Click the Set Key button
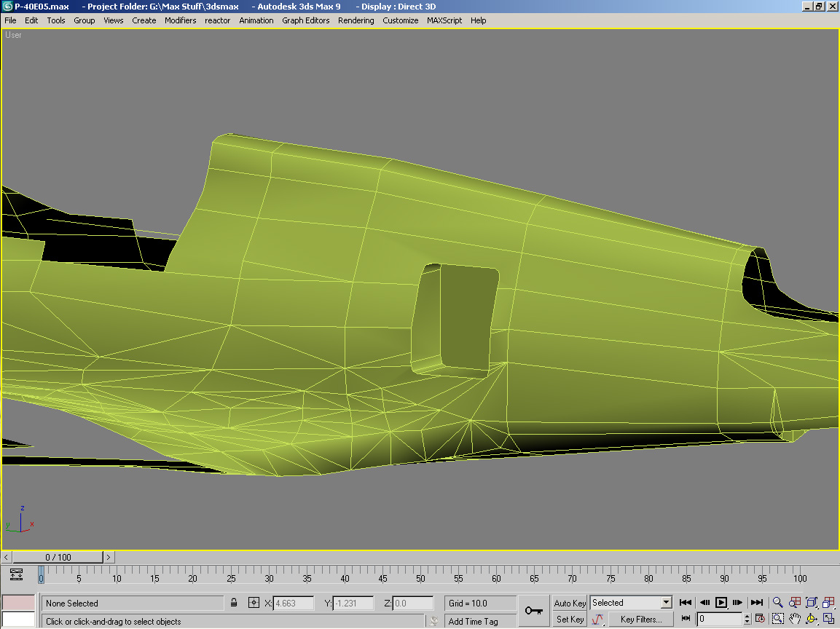Image resolution: width=840 pixels, height=629 pixels. (570, 620)
